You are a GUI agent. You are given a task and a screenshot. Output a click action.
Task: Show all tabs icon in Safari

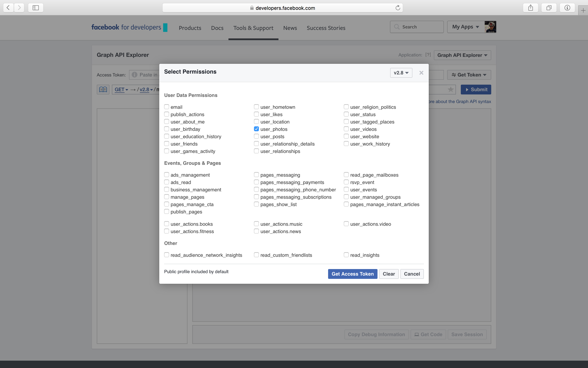click(x=549, y=8)
